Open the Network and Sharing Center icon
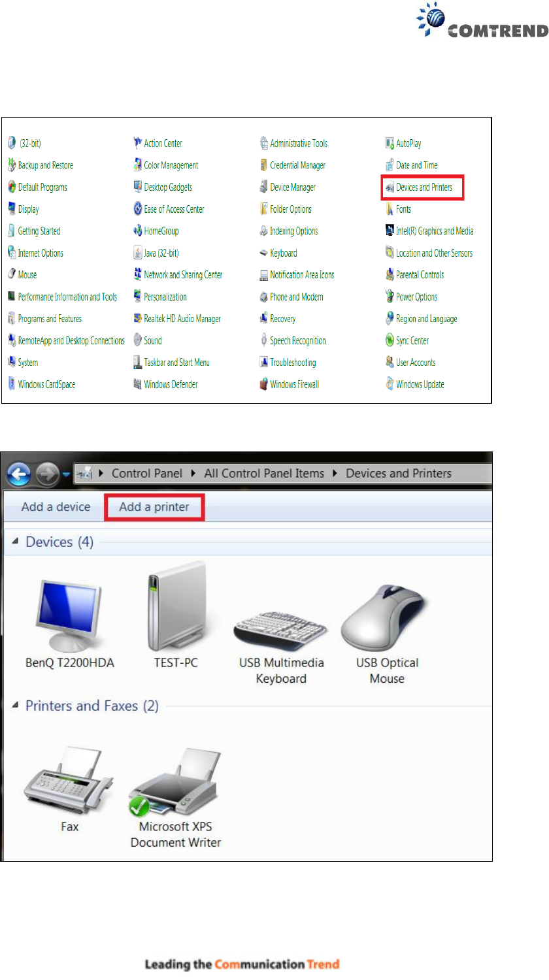This screenshot has height=980, width=549. 138,274
